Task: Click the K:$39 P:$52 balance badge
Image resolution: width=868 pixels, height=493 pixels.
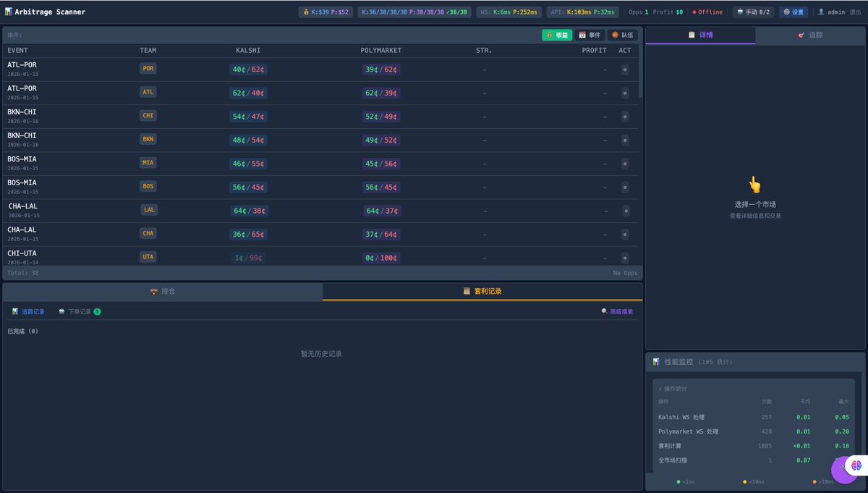Action: pyautogui.click(x=326, y=12)
